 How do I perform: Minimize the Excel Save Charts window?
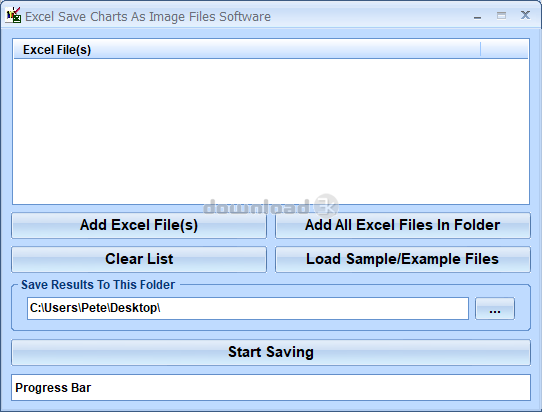pyautogui.click(x=477, y=17)
